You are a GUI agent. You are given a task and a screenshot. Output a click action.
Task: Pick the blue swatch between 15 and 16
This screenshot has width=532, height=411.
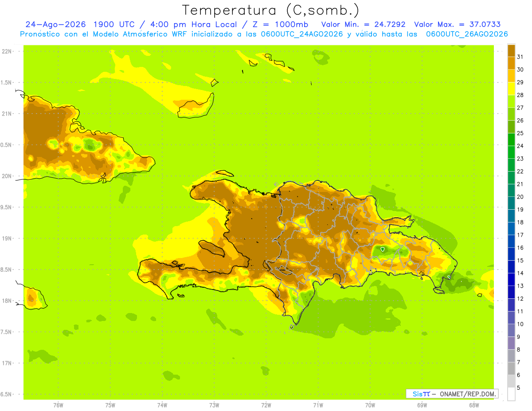[511, 254]
